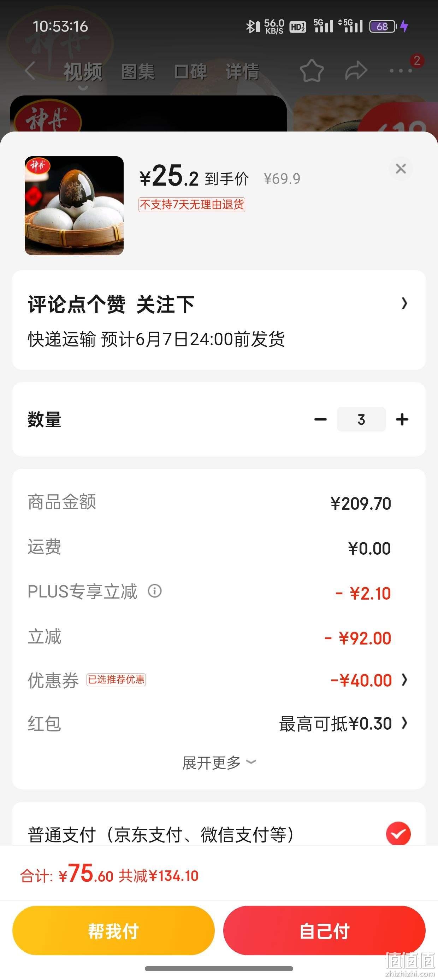
Task: Switch to the 视频 tab
Action: tap(83, 71)
